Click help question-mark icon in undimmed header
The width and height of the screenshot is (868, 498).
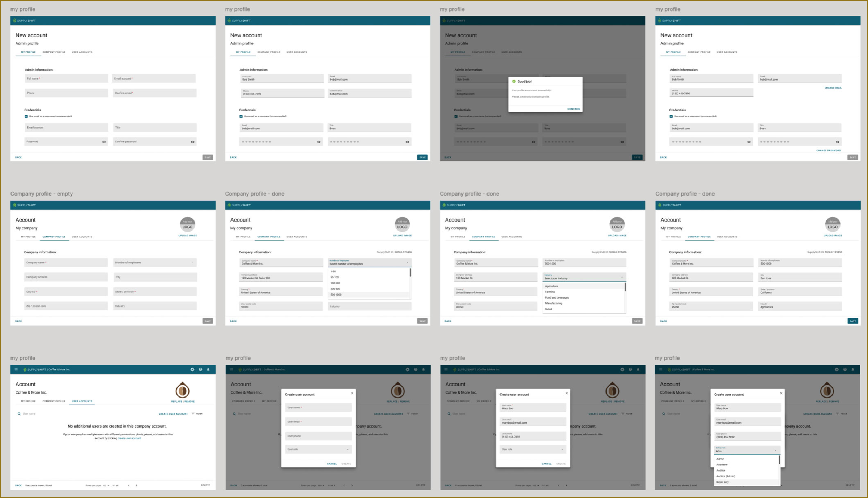coord(200,369)
